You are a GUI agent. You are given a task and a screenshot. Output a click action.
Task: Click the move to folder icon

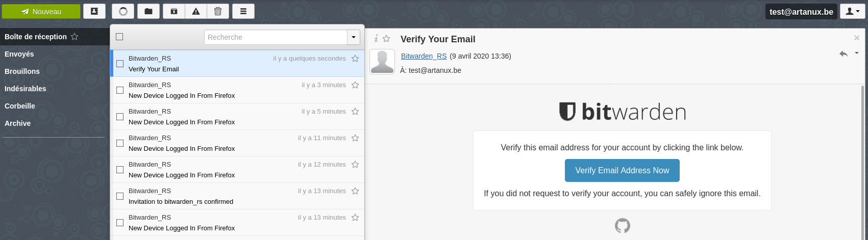[148, 11]
